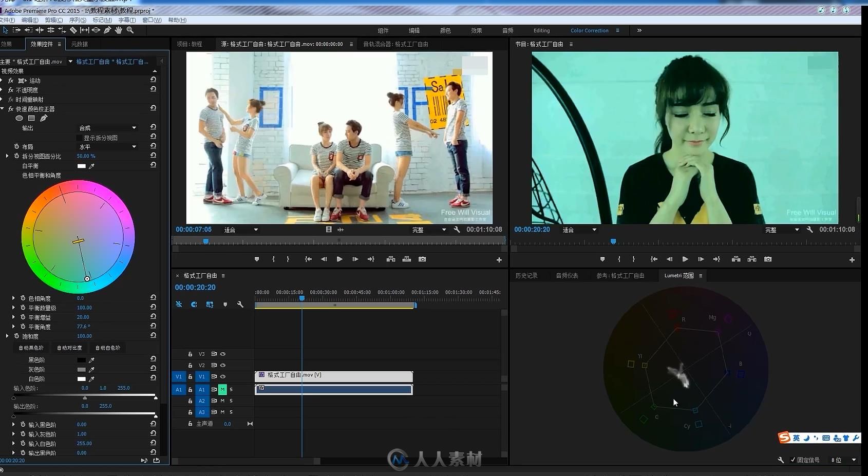The height and width of the screenshot is (476, 868).
Task: Open Program monitor zoom level dropdown
Action: [x=579, y=230]
